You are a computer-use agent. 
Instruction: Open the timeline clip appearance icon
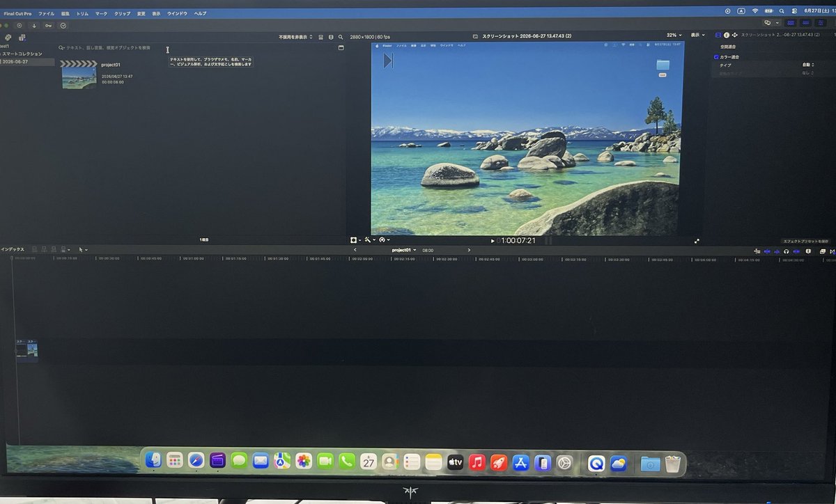pos(808,251)
